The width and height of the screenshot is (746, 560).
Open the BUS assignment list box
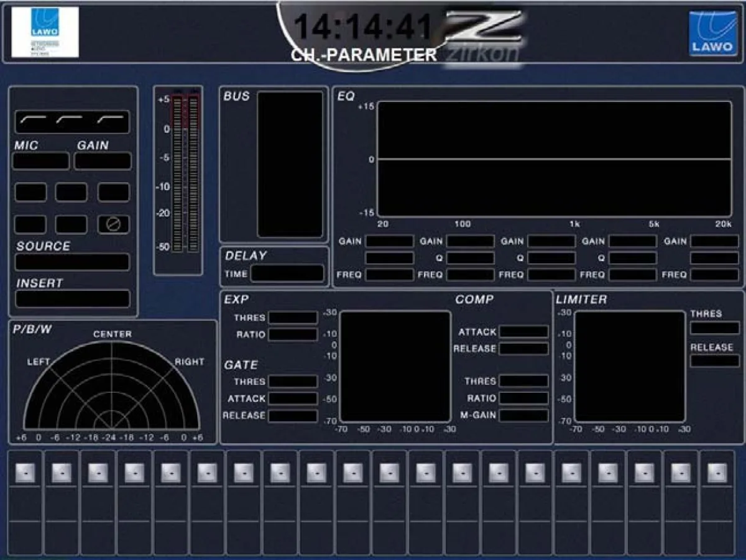[x=290, y=165]
